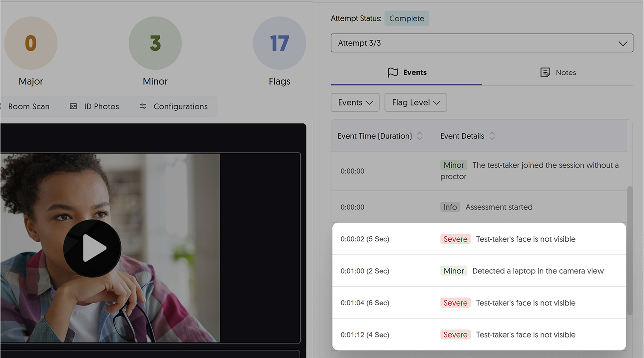Sort by Event Details column arrows
Screen dimensions: 644x358
click(492, 136)
